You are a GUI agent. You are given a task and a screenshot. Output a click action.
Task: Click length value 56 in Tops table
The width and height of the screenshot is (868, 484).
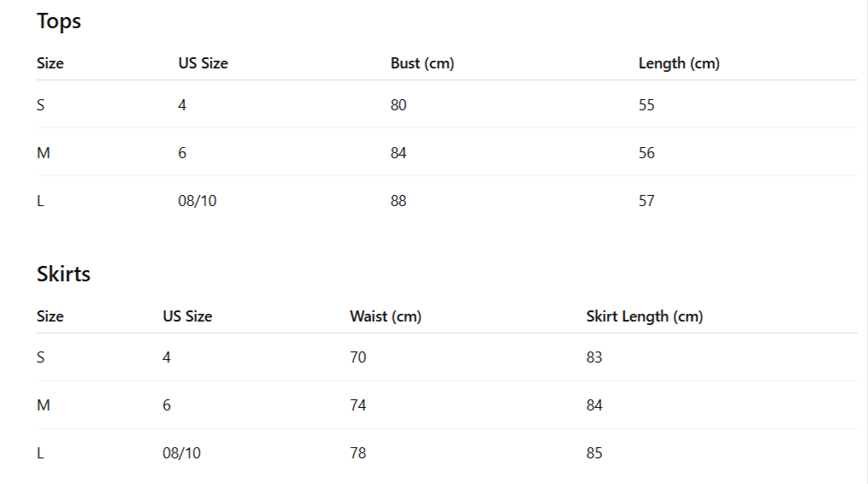[647, 153]
